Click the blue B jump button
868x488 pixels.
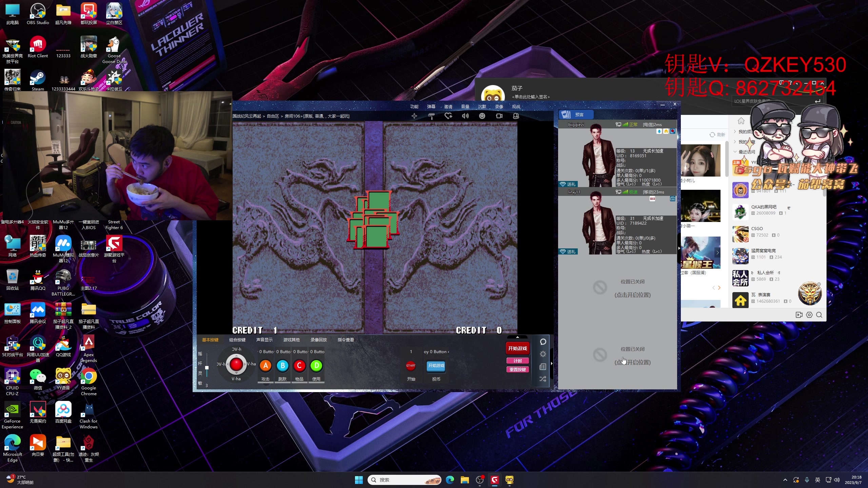282,366
